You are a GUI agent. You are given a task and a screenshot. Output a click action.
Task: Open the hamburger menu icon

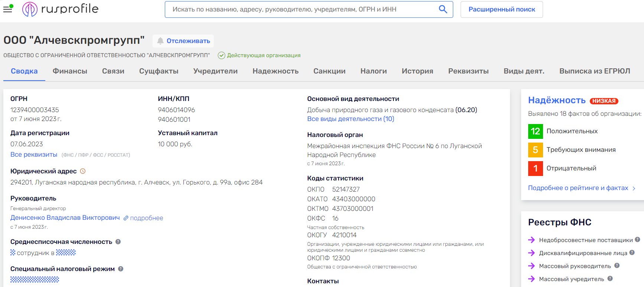tap(8, 9)
